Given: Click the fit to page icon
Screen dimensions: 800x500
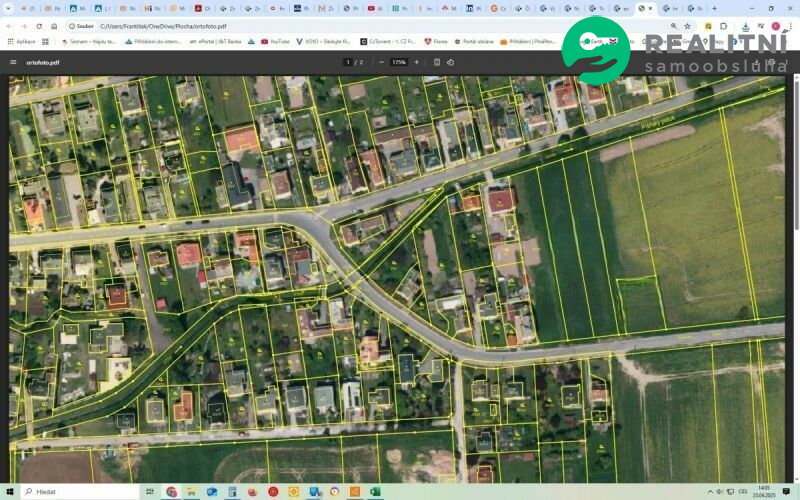Looking at the screenshot, I should pos(437,62).
